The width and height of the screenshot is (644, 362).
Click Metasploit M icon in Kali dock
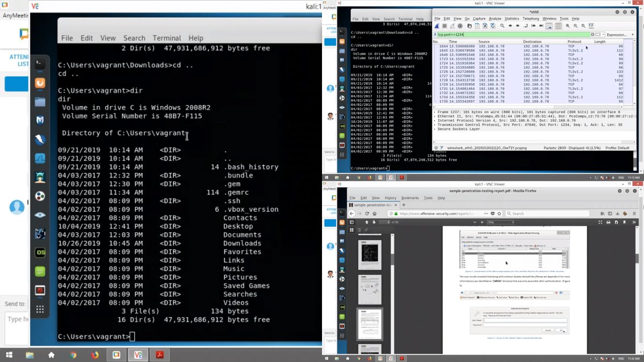pyautogui.click(x=40, y=121)
